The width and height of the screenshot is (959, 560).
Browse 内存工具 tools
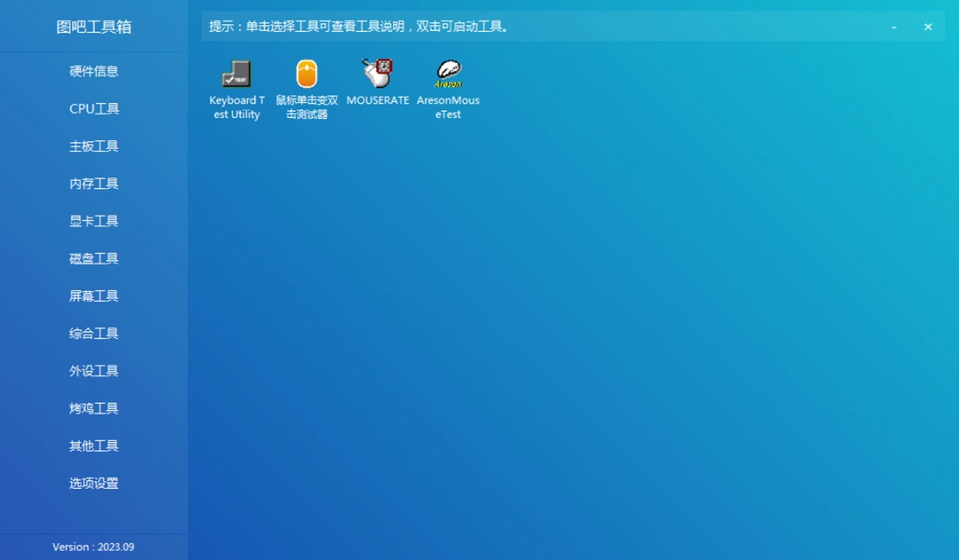(x=93, y=183)
